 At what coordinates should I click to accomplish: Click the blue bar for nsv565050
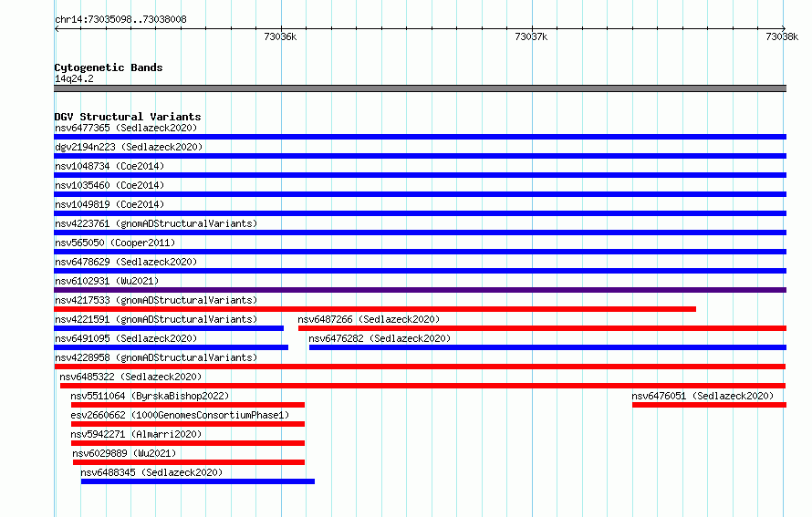(420, 252)
